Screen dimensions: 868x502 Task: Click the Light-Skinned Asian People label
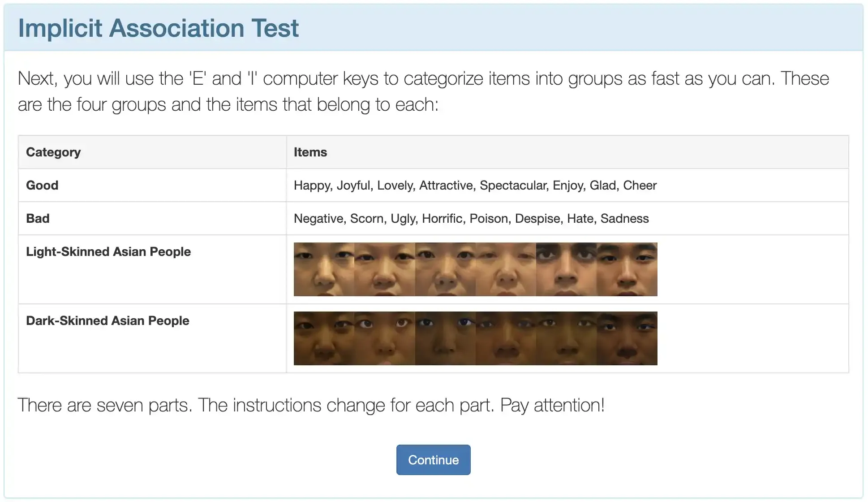[108, 252]
